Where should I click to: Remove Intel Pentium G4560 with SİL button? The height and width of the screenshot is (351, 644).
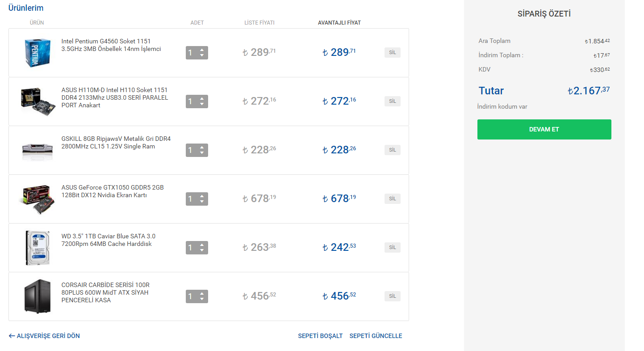tap(393, 53)
